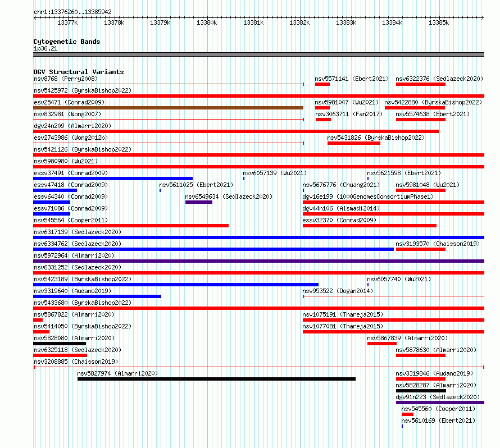Click the small blue nsv5611025 marker

[160, 190]
